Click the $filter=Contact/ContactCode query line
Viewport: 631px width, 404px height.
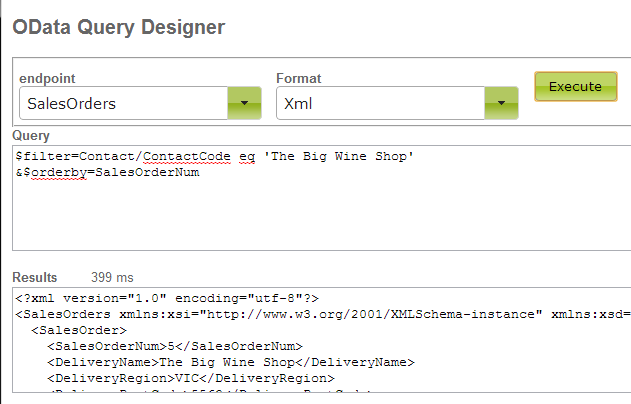[214, 156]
